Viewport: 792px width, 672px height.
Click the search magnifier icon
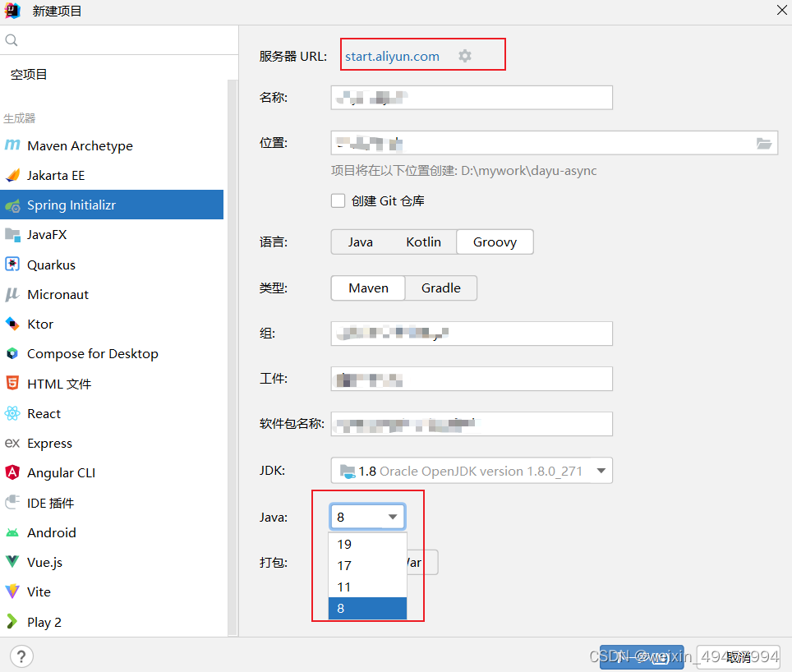coord(12,40)
